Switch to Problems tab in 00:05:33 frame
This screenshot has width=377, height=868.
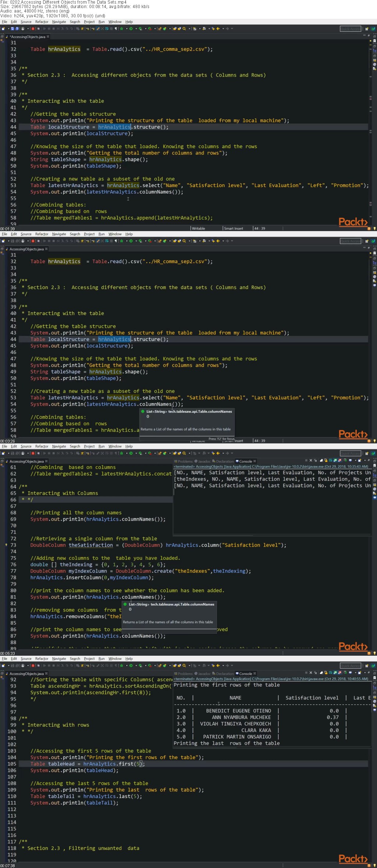pyautogui.click(x=183, y=461)
